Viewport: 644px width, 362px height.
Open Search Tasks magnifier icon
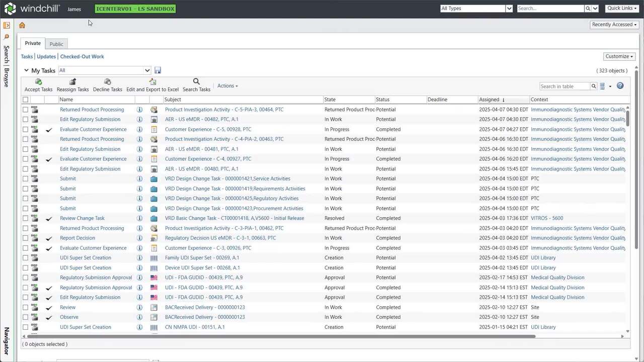tap(196, 82)
